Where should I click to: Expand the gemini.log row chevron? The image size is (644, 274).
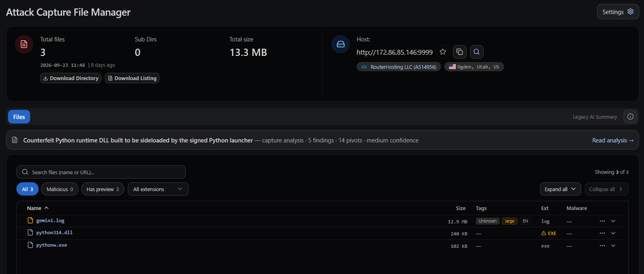click(613, 221)
